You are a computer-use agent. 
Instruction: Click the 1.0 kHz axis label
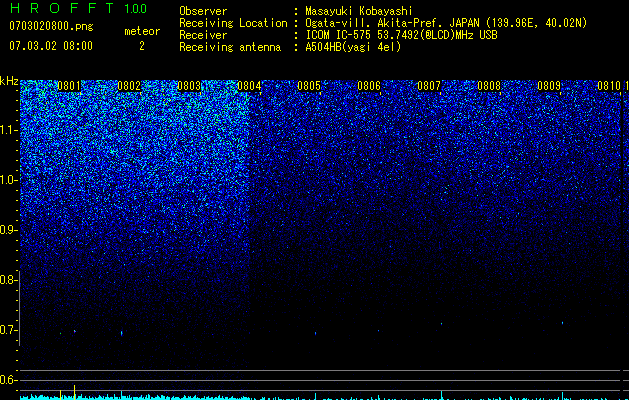[x=8, y=180]
